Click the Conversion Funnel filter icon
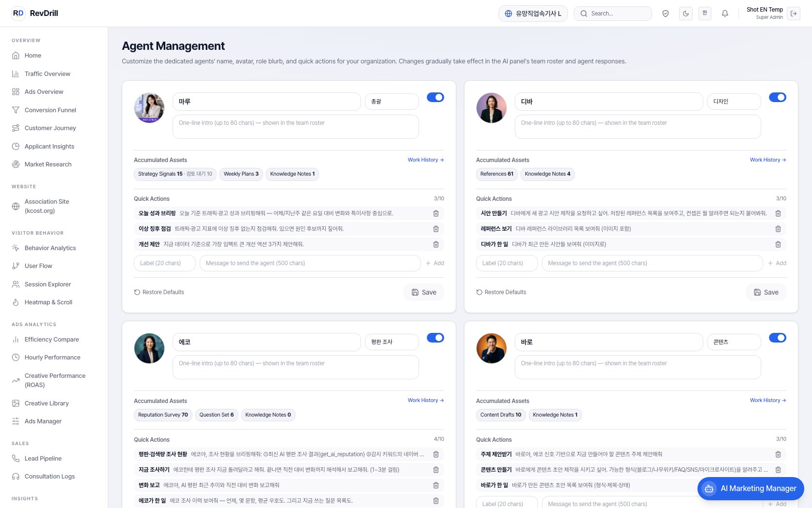 16,110
